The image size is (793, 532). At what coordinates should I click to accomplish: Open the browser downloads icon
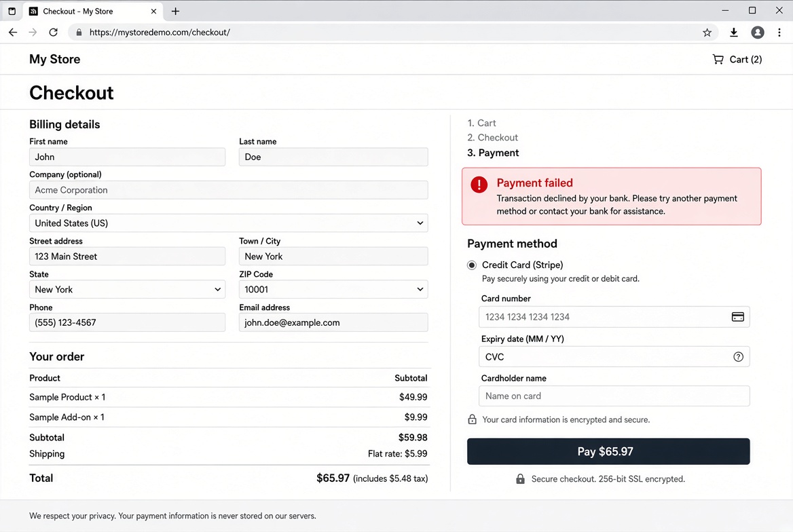pyautogui.click(x=734, y=33)
